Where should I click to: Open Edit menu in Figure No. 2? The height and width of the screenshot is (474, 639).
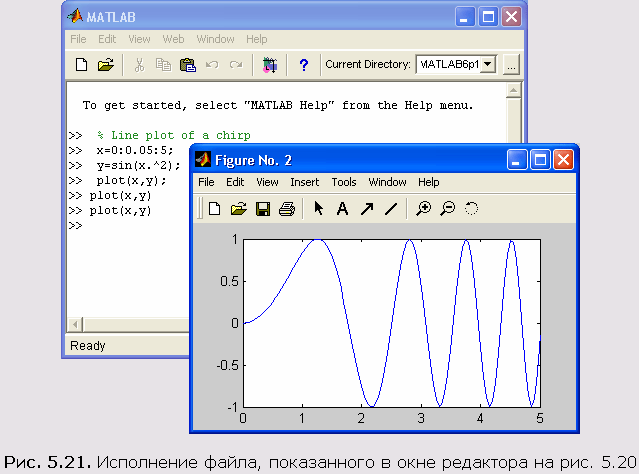coord(235,182)
